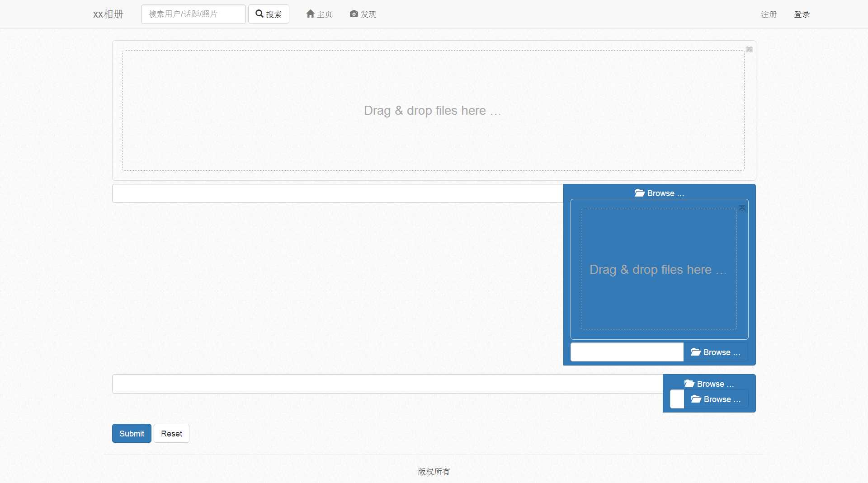Viewport: 868px width, 483px height.
Task: Focus the 搜索用户/话题/照片 search field
Action: [x=193, y=14]
